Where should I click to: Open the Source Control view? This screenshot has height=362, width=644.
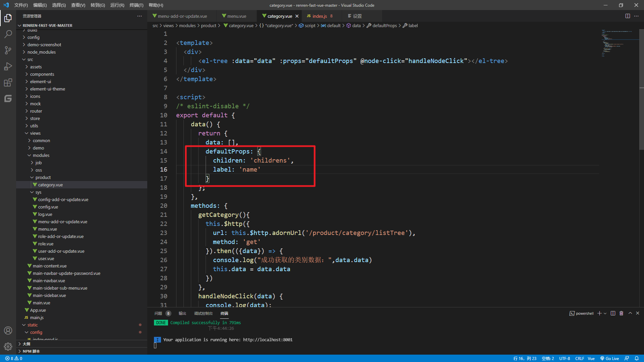(8, 50)
